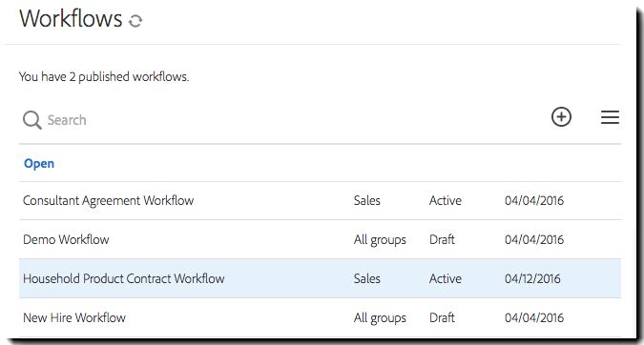Select Consultant Agreement Workflow row

tap(320, 200)
